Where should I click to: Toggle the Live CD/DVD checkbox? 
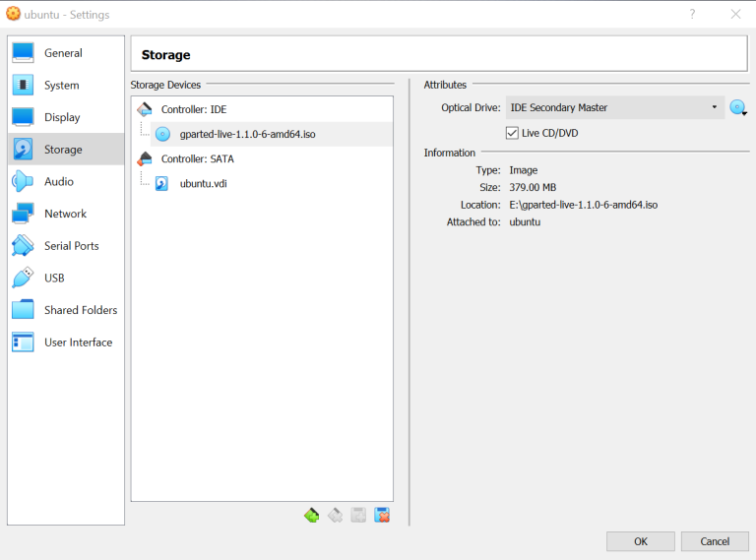tap(512, 133)
